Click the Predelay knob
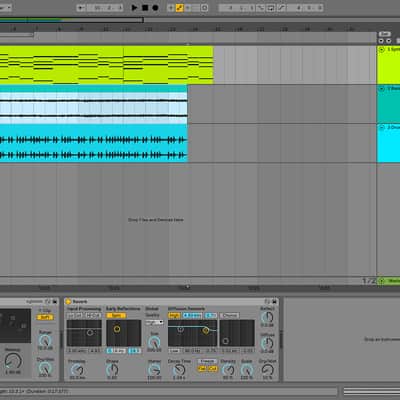Image resolution: width=400 pixels, height=400 pixels. pyautogui.click(x=77, y=370)
